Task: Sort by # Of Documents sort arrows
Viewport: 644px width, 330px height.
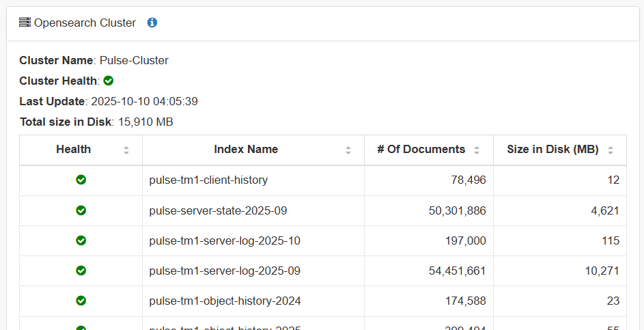Action: (x=477, y=150)
